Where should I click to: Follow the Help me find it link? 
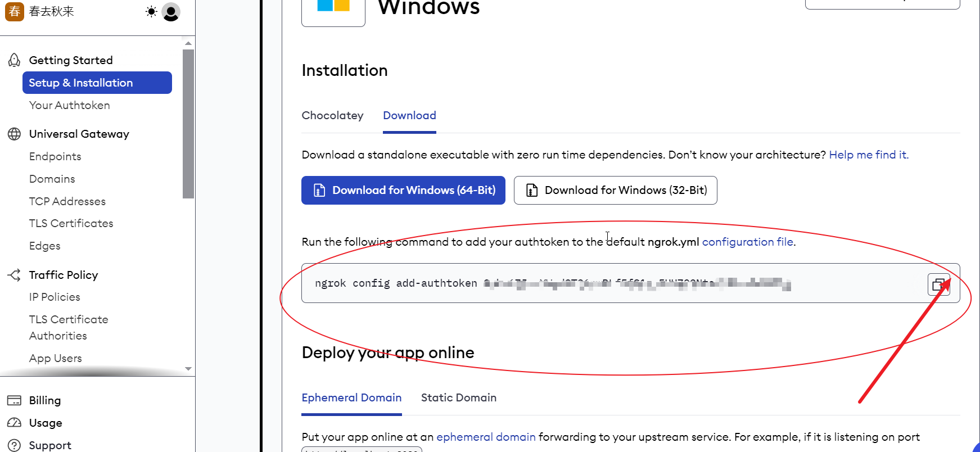869,155
